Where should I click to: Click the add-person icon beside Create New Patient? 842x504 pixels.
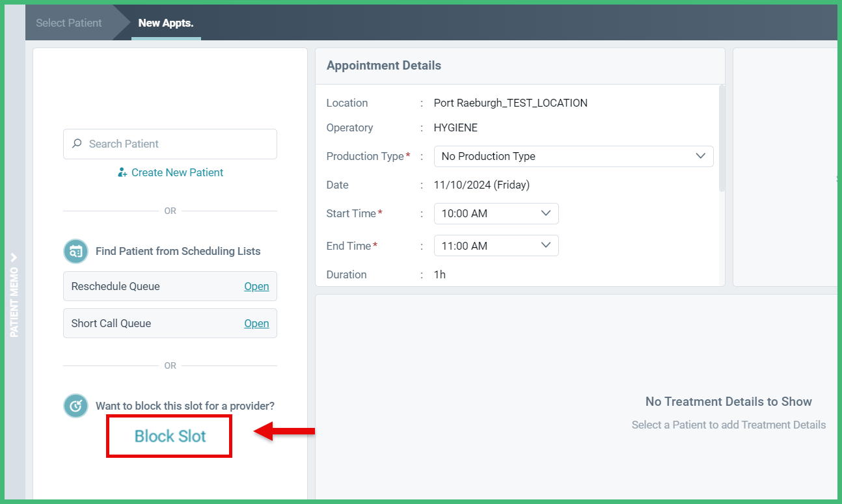pyautogui.click(x=123, y=172)
